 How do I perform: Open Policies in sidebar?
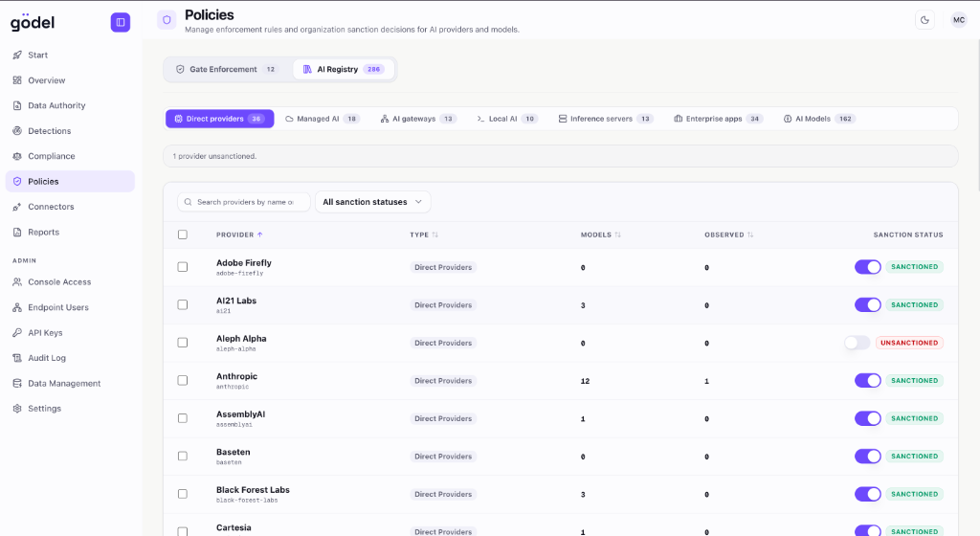(70, 181)
